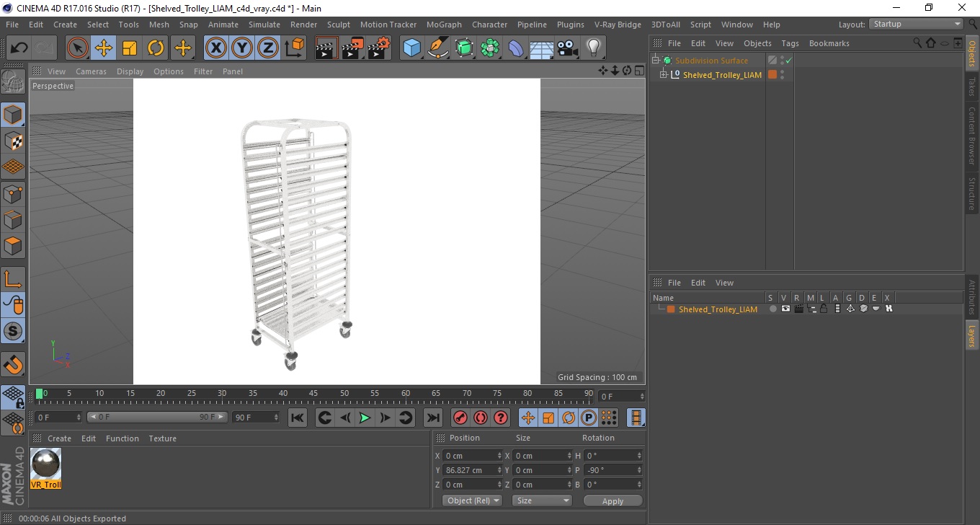Viewport: 980px width, 525px height.
Task: Toggle Subdivision Surface enable checkmark
Action: coord(789,61)
